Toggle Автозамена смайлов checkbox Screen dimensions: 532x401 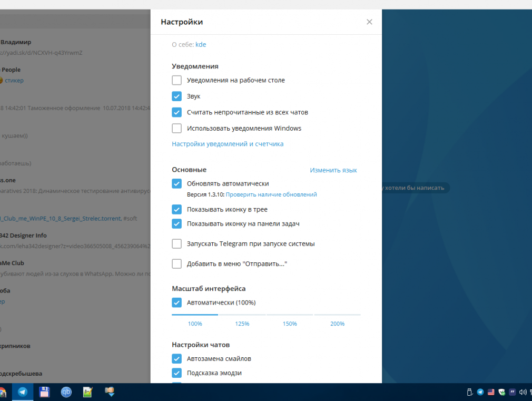pyautogui.click(x=177, y=358)
